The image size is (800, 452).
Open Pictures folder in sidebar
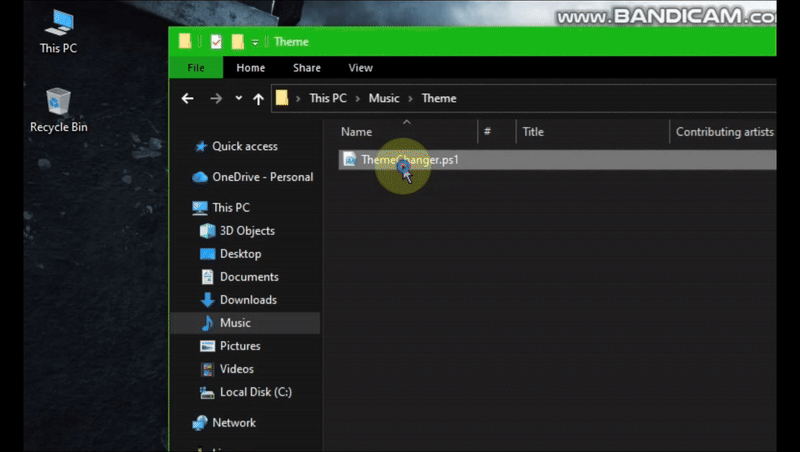click(240, 345)
